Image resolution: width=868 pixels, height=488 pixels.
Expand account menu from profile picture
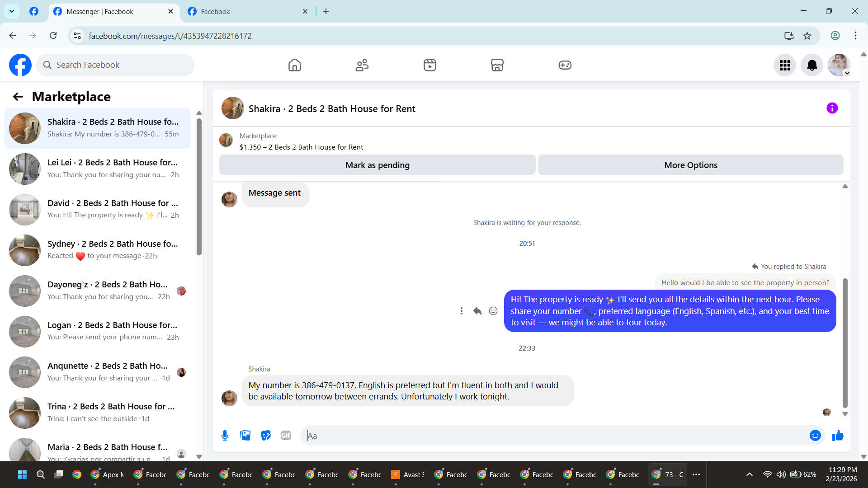839,65
